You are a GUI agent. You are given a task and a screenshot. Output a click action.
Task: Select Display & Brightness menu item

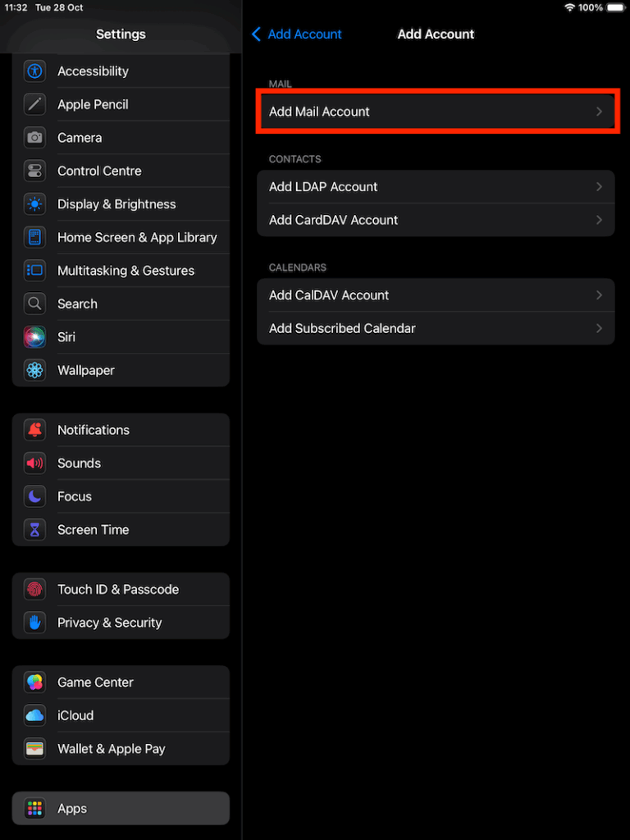121,204
